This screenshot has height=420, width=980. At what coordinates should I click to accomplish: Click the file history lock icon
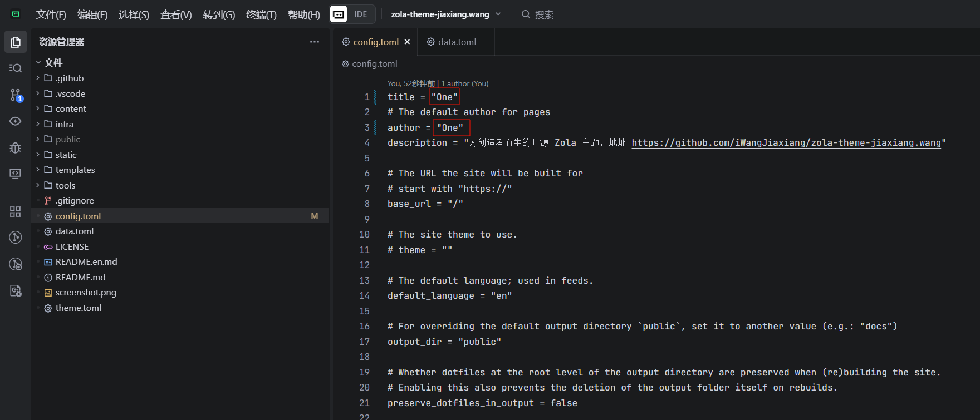tap(16, 264)
